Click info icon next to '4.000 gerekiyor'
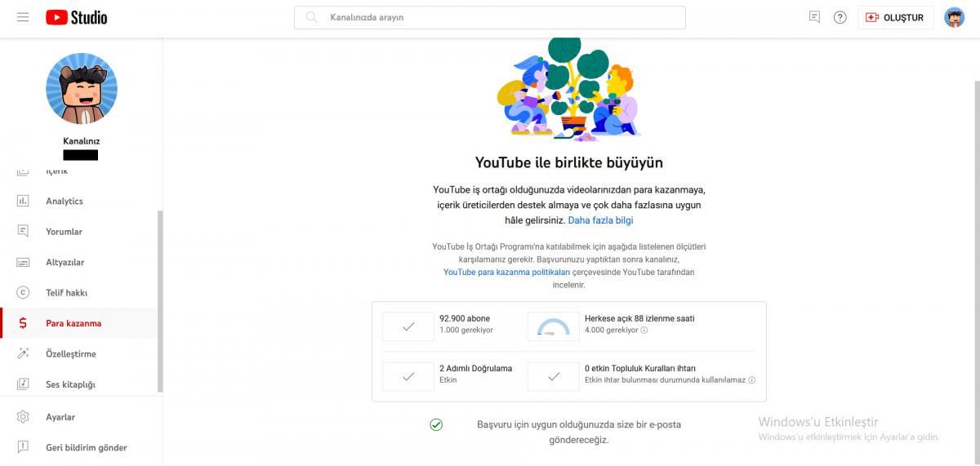Screen dimensions: 980x466 (x=644, y=331)
